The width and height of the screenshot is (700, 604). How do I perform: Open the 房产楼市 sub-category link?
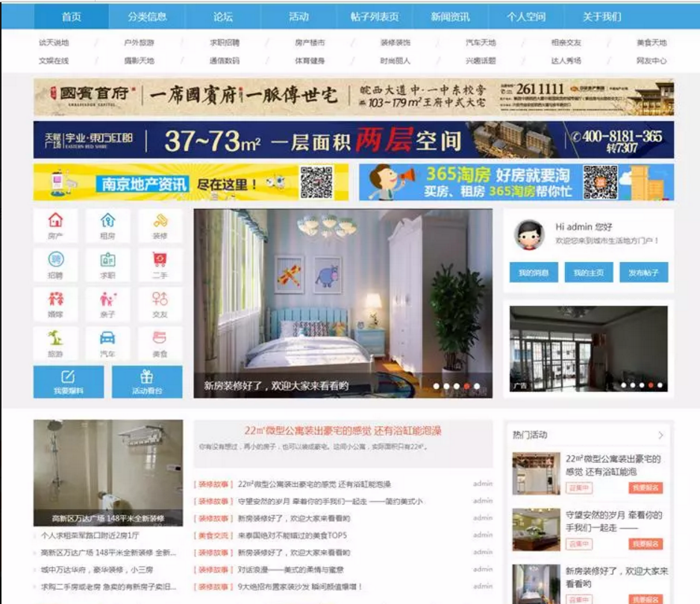(x=310, y=43)
